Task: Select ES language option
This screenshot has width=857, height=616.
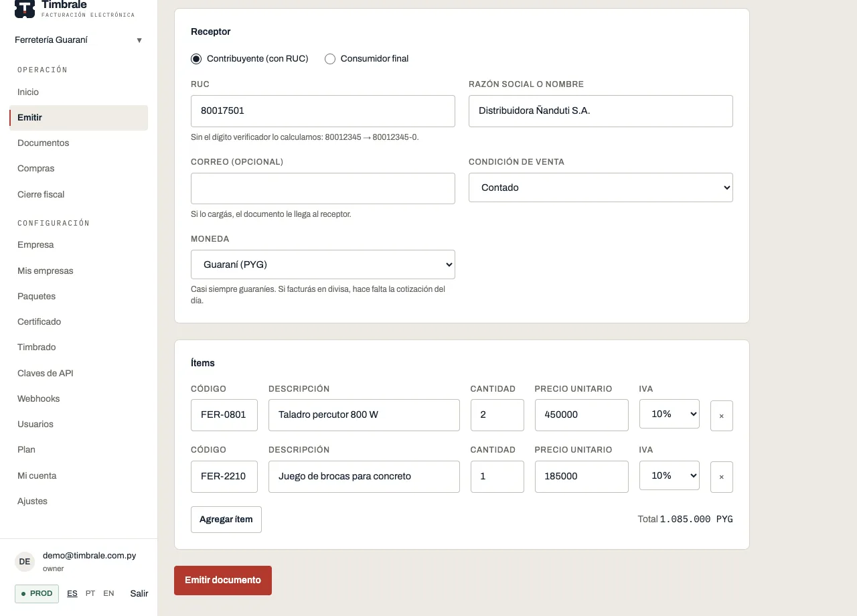Action: tap(72, 594)
